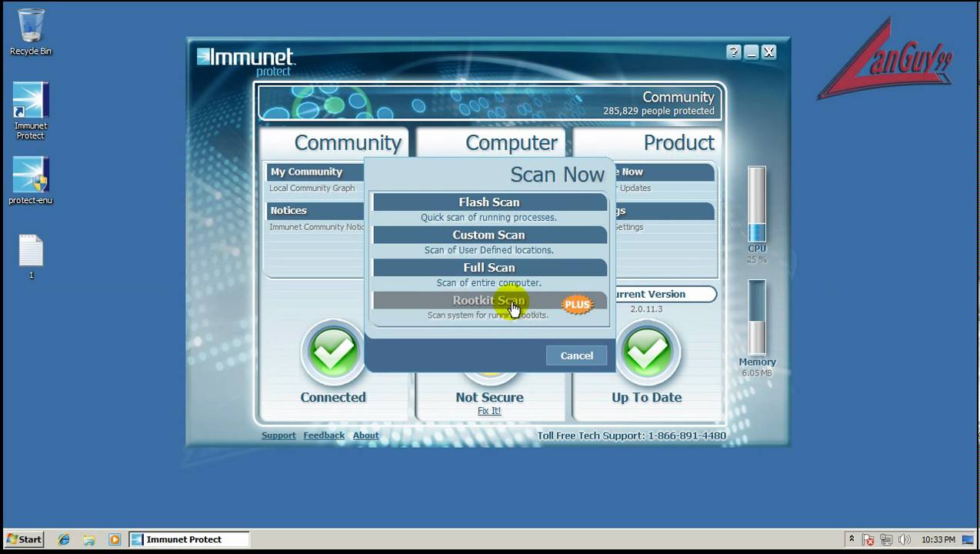This screenshot has width=980, height=554.
Task: Click the Immunet Protect taskbar button
Action: point(189,539)
